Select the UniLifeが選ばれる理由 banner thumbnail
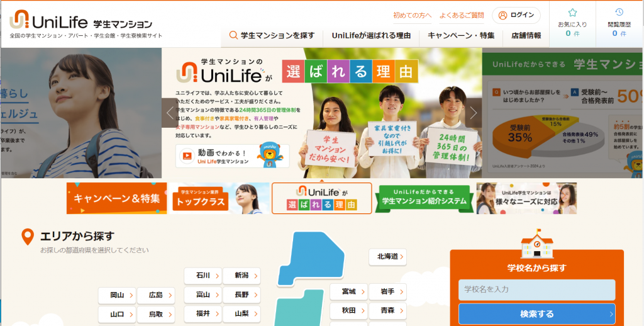 321,198
